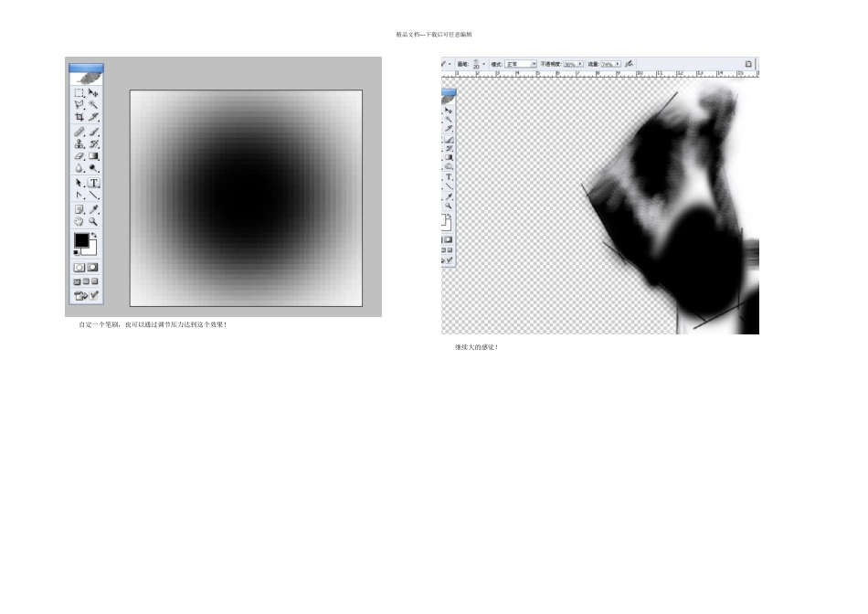Choose Standard Screen Mode in left toolbox
Screen dimensions: 868x614
click(x=77, y=281)
